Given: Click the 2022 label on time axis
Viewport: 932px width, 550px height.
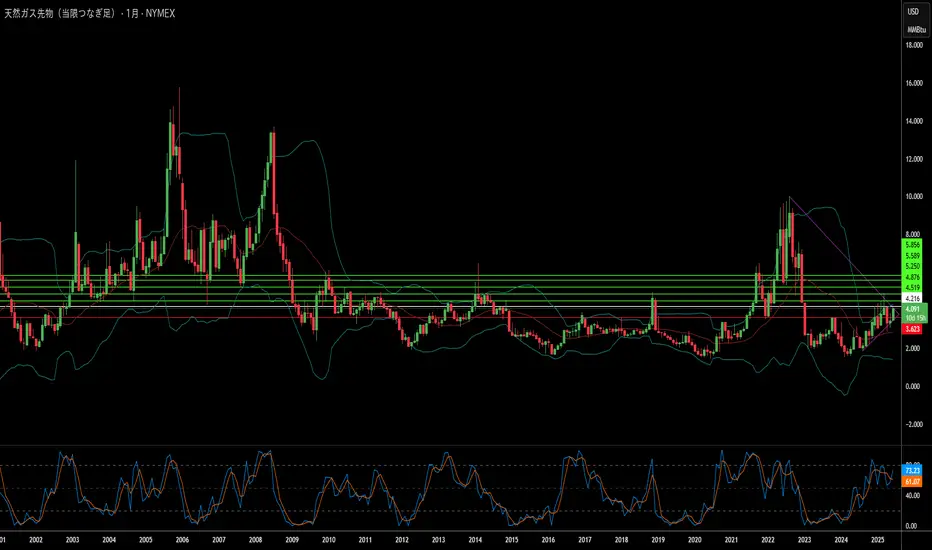Looking at the screenshot, I should tap(766, 539).
